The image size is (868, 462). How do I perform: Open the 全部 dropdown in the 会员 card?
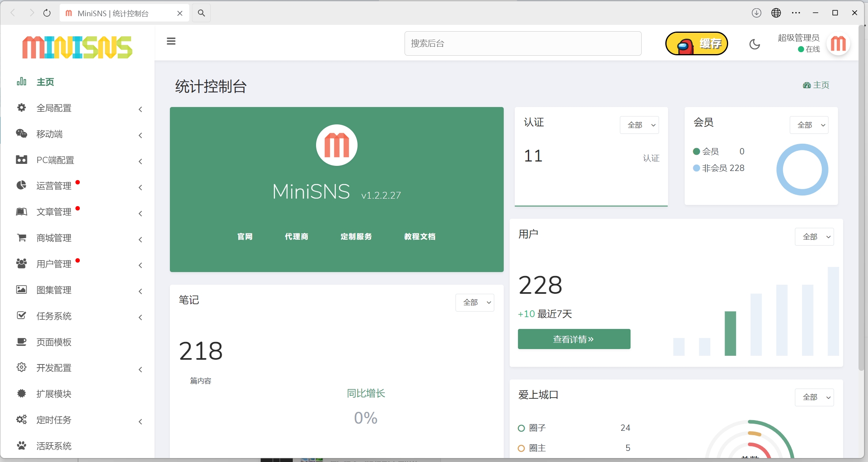click(810, 125)
